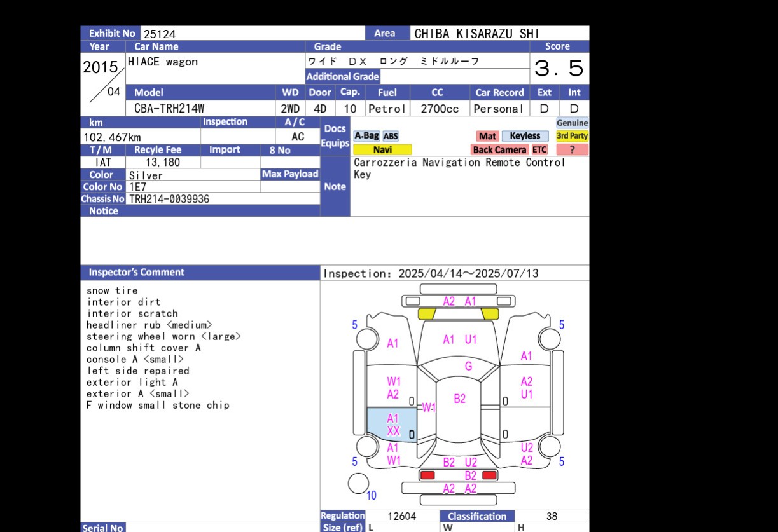Select the Keyless equipment badge
Screen dimensions: 778x532
tap(525, 136)
